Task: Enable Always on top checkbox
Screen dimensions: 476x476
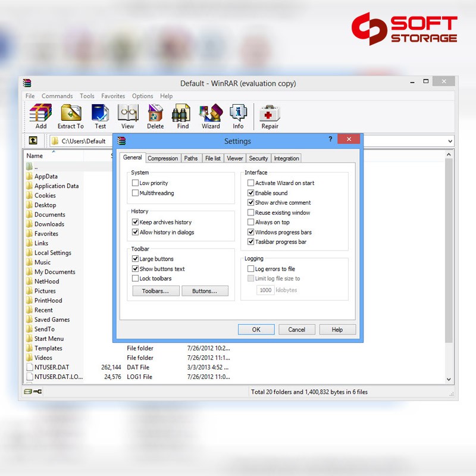Action: [250, 222]
